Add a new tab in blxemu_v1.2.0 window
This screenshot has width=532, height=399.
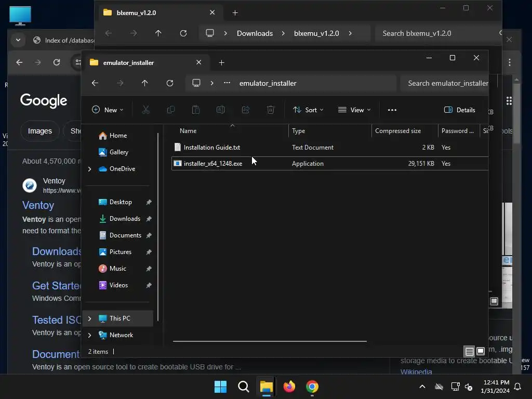coord(235,13)
